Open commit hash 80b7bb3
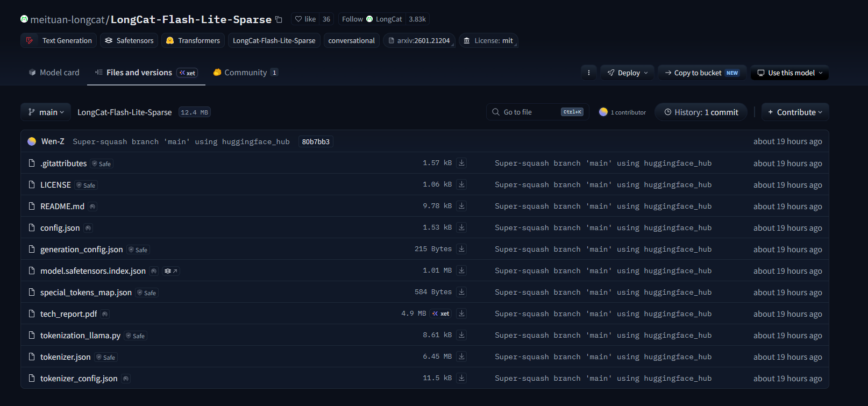Screen dimensions: 868x406 316,141
